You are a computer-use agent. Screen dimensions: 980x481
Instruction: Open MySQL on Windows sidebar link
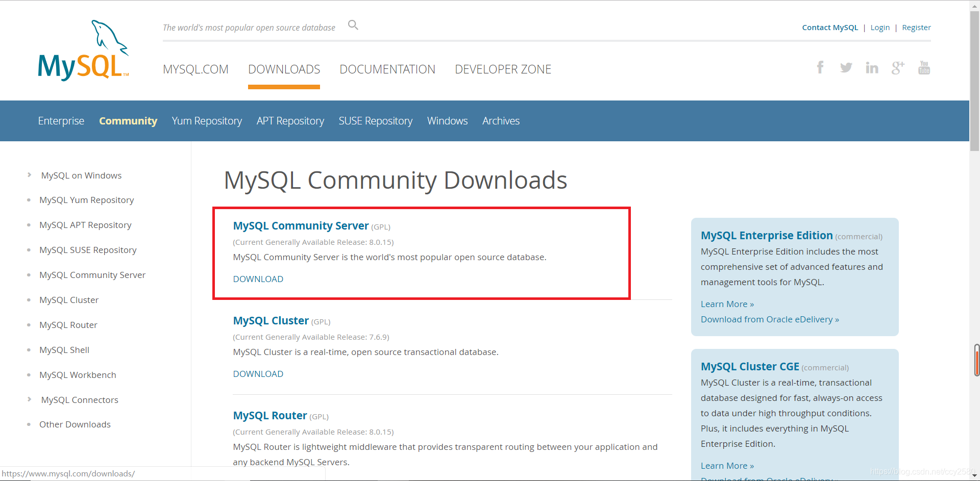(x=81, y=175)
